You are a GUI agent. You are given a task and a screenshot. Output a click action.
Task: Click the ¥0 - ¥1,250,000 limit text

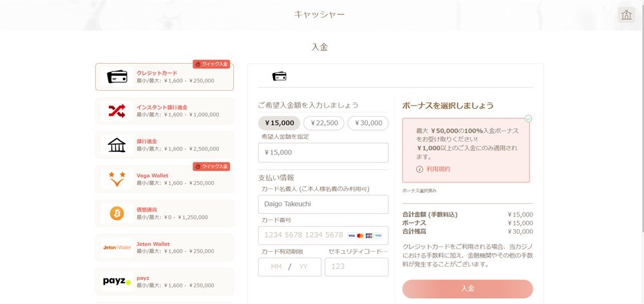click(x=185, y=217)
